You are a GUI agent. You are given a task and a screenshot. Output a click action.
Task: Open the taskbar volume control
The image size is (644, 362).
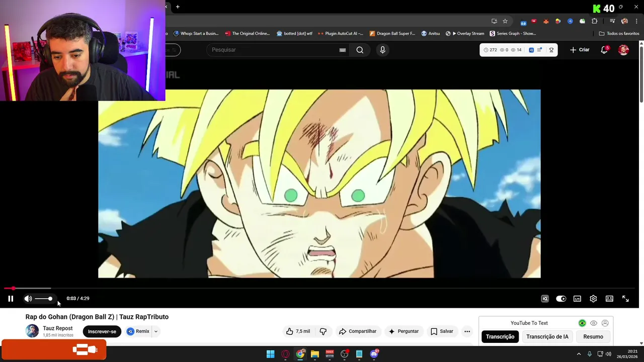(x=608, y=354)
